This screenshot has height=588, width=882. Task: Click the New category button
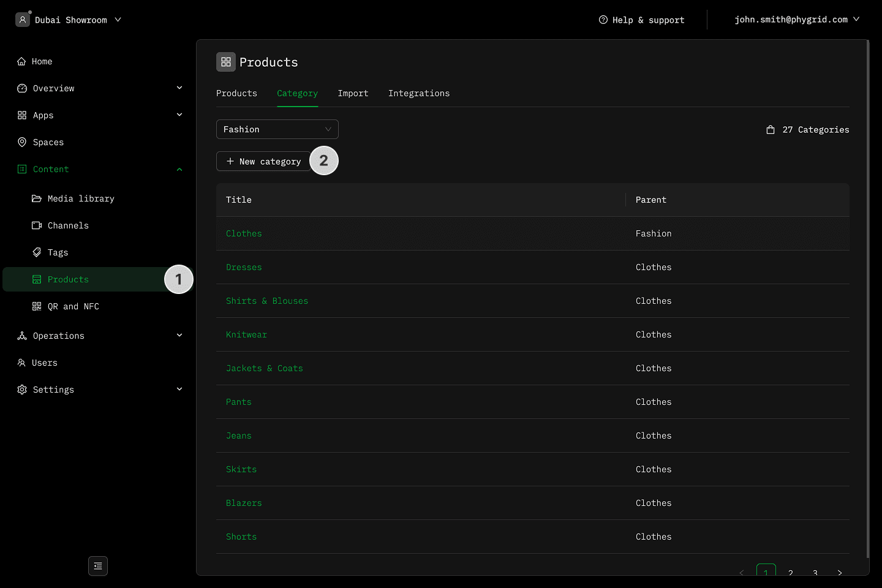point(263,161)
